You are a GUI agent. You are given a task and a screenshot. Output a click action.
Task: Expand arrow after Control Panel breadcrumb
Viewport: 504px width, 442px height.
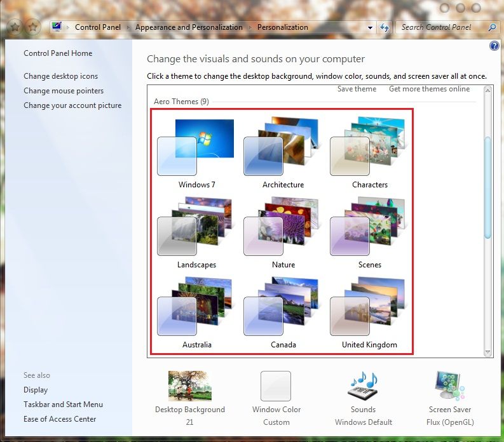pyautogui.click(x=128, y=28)
